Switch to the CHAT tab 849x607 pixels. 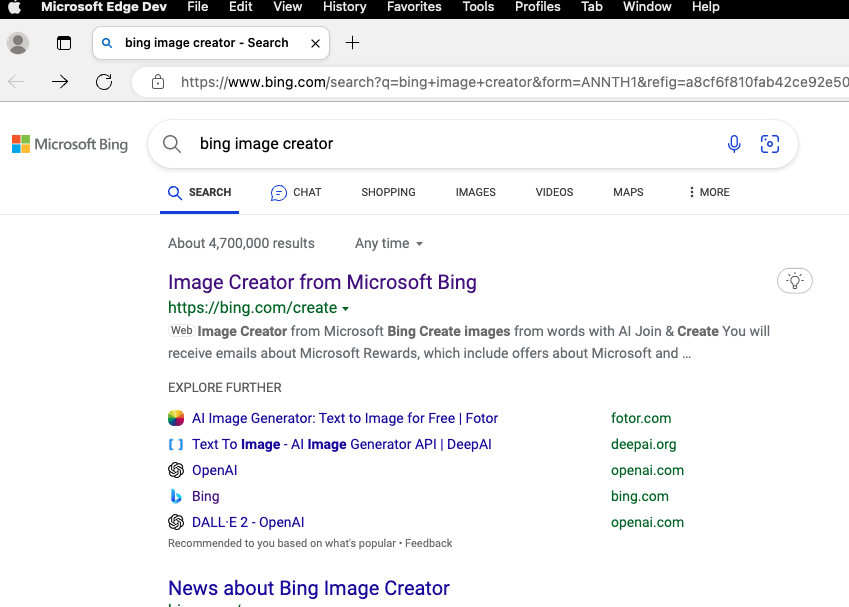click(296, 192)
